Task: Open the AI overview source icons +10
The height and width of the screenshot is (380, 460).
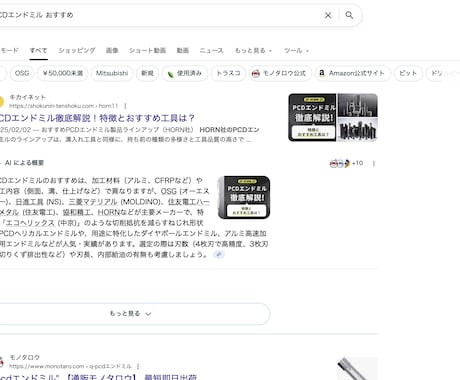Action: 346,163
